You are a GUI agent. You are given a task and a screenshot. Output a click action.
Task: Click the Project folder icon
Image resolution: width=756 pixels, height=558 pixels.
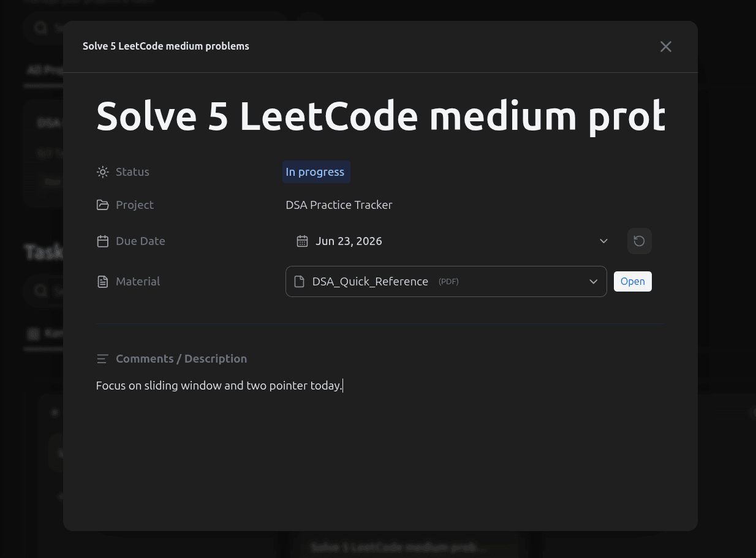[103, 205]
